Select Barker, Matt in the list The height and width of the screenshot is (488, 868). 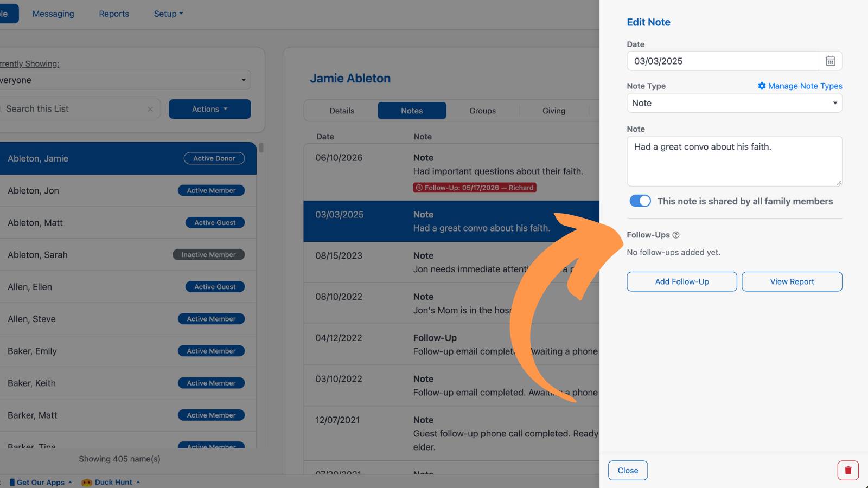click(128, 415)
